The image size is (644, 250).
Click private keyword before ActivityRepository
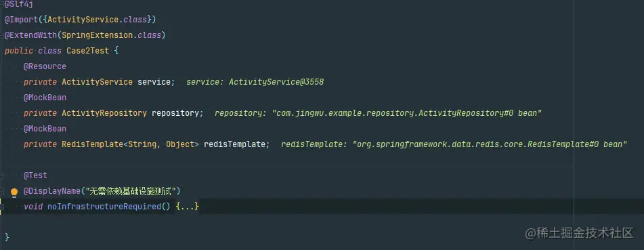click(x=40, y=113)
